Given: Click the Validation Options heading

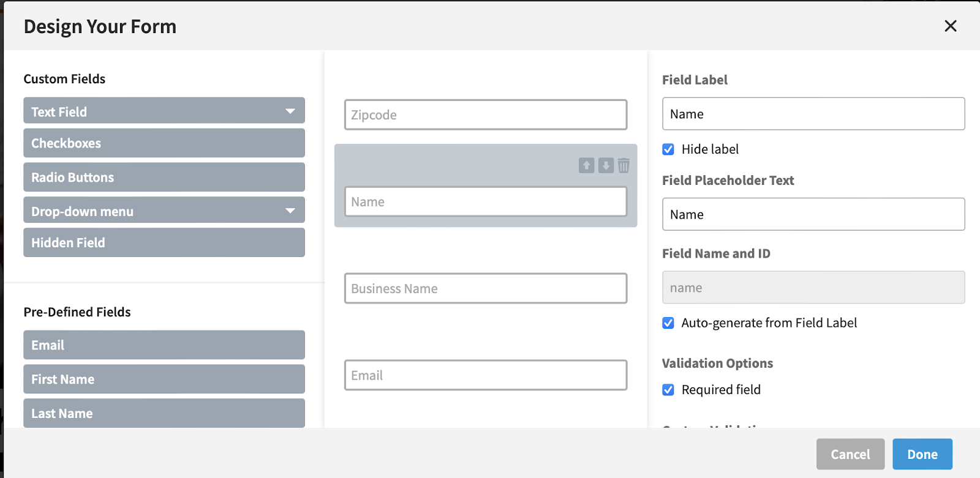Looking at the screenshot, I should (717, 364).
